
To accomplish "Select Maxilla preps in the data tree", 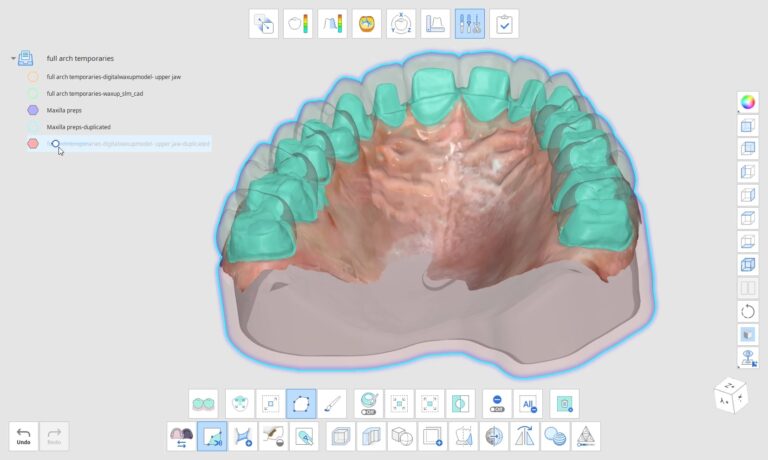I will [64, 110].
